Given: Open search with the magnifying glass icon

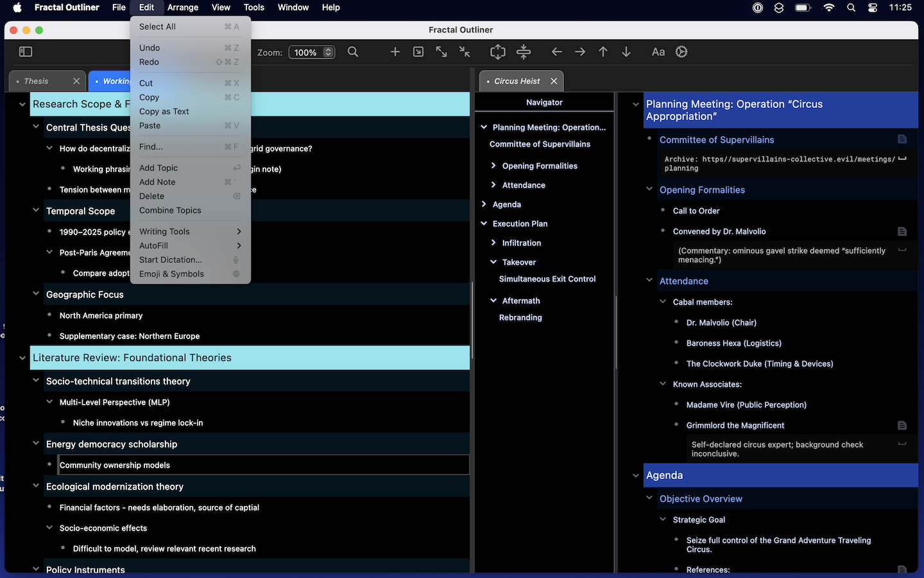Looking at the screenshot, I should [x=352, y=51].
